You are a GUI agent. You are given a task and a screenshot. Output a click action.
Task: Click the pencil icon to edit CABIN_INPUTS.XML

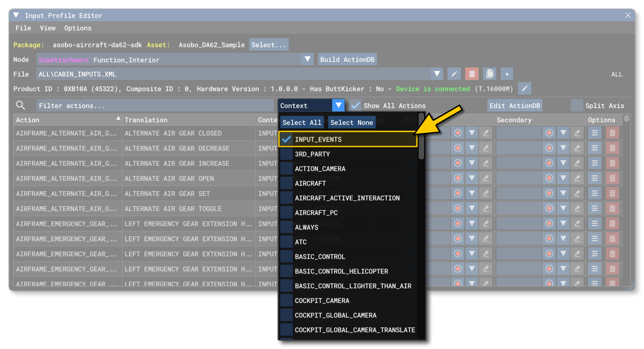pyautogui.click(x=454, y=73)
